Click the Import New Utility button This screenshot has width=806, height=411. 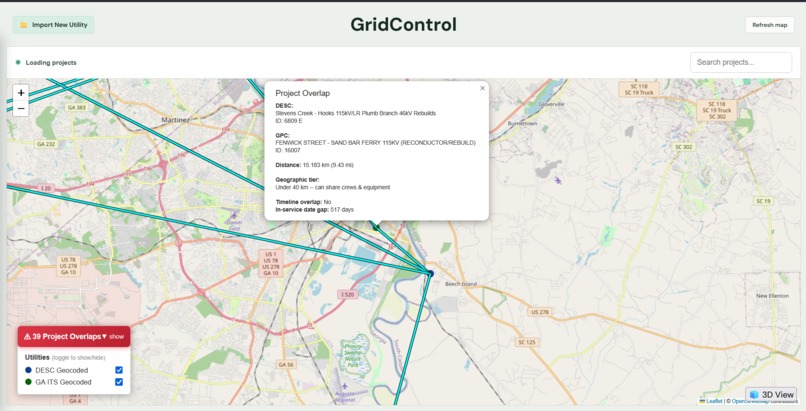pos(53,25)
